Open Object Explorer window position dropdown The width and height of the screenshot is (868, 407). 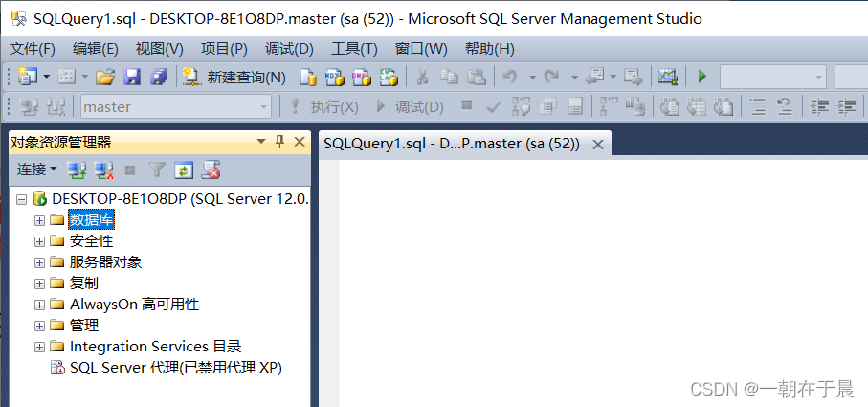(261, 143)
